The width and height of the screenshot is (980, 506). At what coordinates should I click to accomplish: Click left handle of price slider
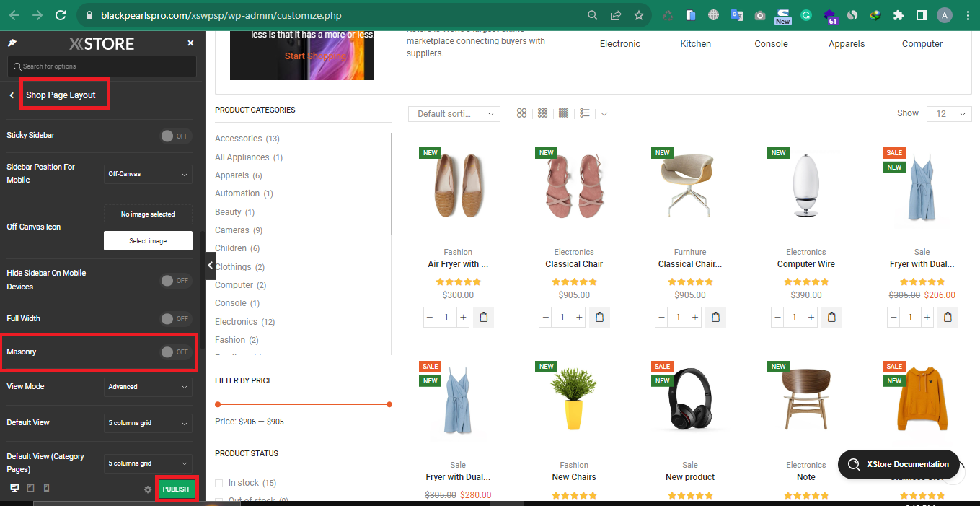point(218,404)
